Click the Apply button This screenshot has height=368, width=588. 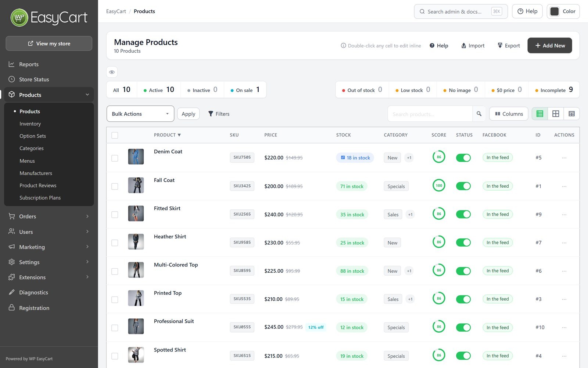(x=189, y=114)
